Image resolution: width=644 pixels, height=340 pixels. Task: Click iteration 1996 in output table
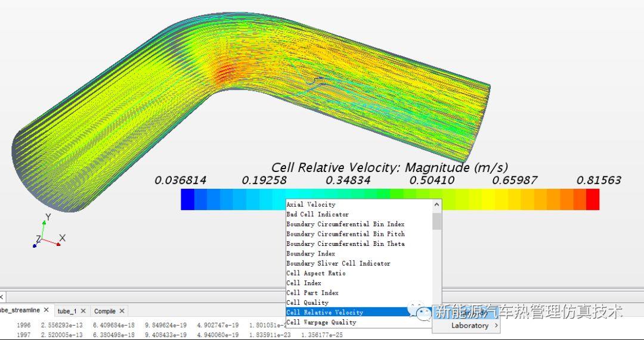23,325
